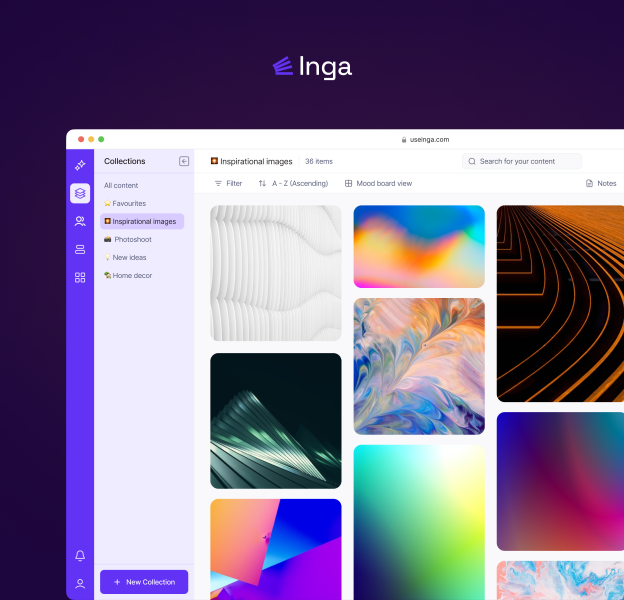Image resolution: width=624 pixels, height=600 pixels.
Task: Open the orange curved lines image
Action: click(x=560, y=303)
